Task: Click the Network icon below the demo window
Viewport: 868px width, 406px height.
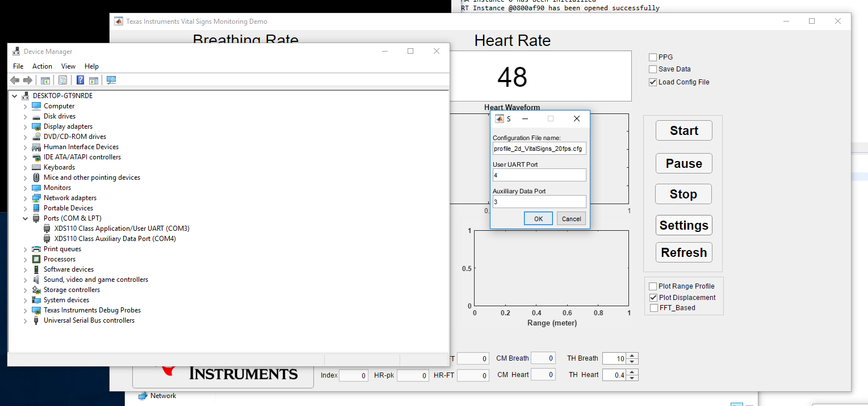Action: tap(143, 396)
